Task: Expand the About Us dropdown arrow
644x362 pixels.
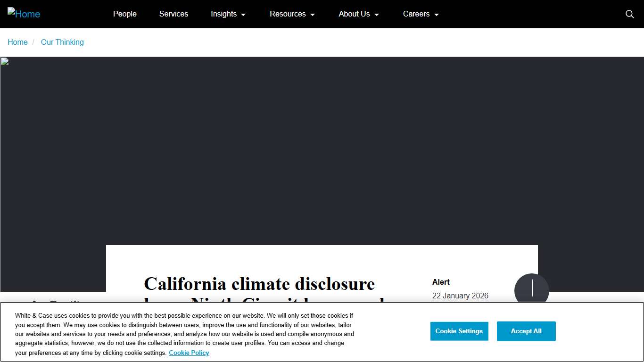Action: (x=376, y=15)
